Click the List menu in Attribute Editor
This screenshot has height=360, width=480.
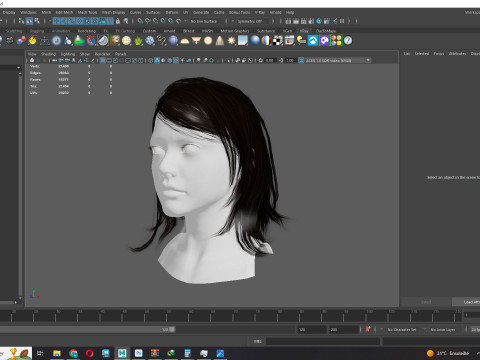[x=407, y=53]
